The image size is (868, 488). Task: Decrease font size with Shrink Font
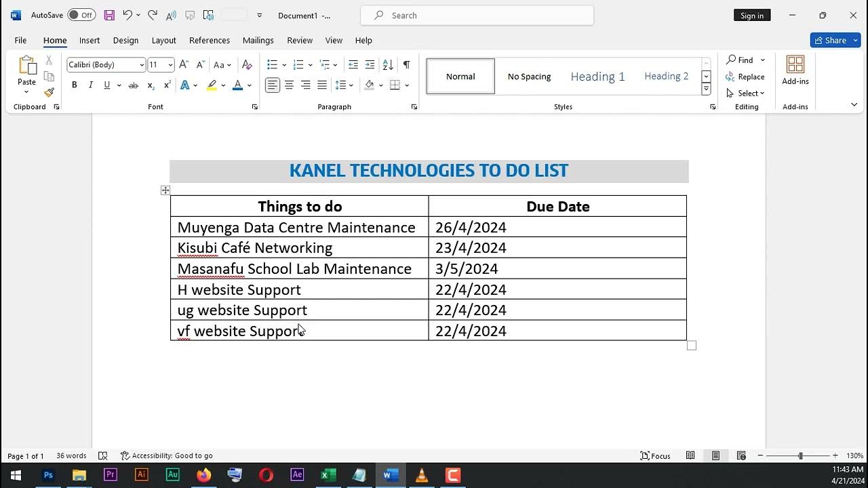point(200,65)
